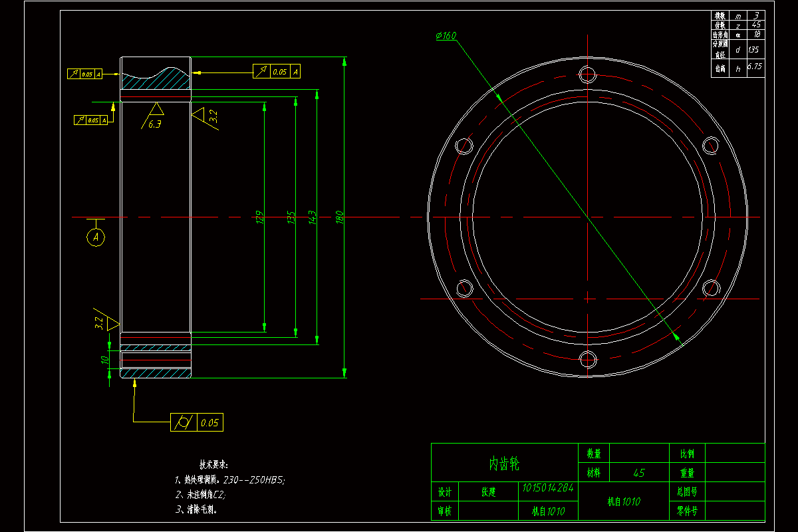This screenshot has height=532, width=798.
Task: Click the bottom bolt hole circle
Action: point(587,361)
